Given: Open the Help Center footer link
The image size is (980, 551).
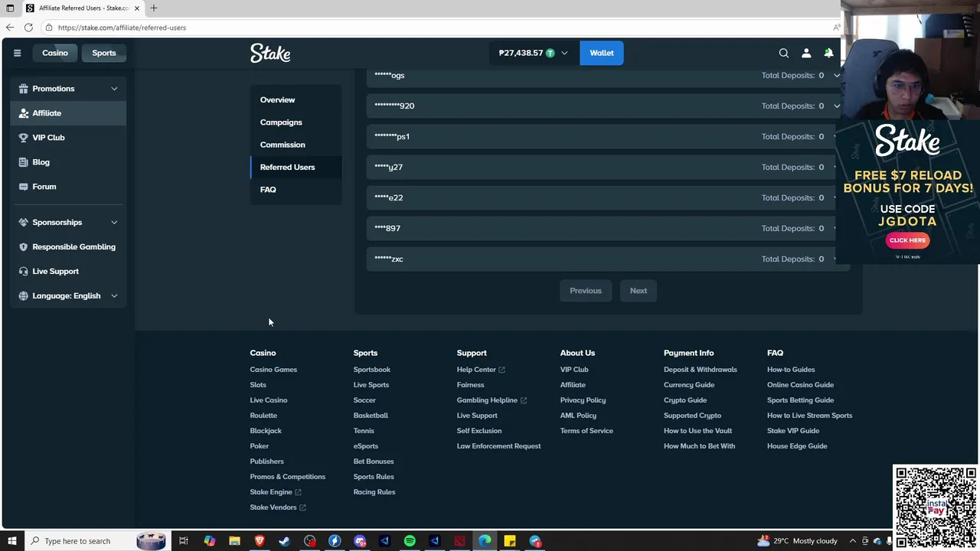Looking at the screenshot, I should [481, 370].
